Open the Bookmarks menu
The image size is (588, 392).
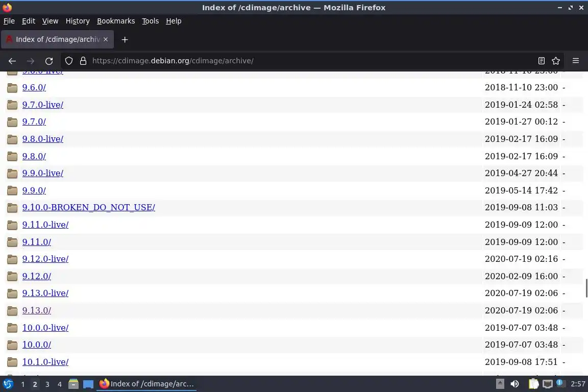pyautogui.click(x=116, y=21)
